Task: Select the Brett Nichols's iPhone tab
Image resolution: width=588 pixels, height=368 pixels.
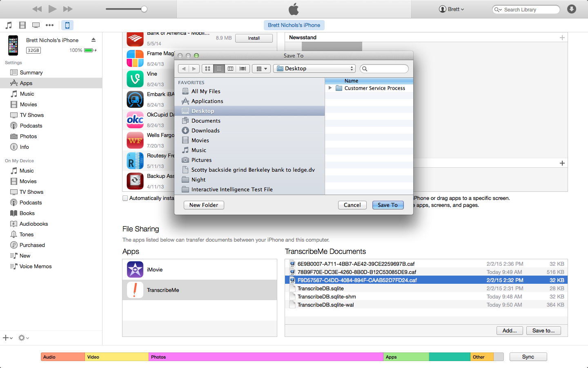Action: pyautogui.click(x=294, y=25)
